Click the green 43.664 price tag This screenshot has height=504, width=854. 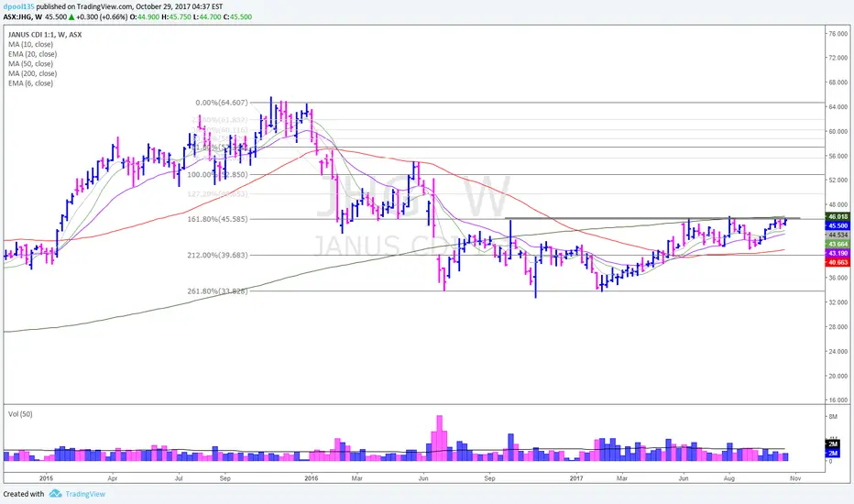[x=838, y=244]
